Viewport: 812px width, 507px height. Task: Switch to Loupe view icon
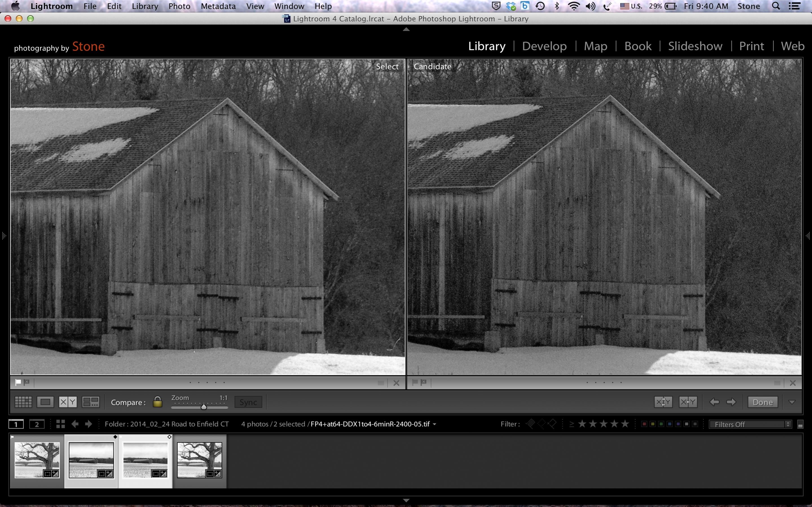coord(45,402)
